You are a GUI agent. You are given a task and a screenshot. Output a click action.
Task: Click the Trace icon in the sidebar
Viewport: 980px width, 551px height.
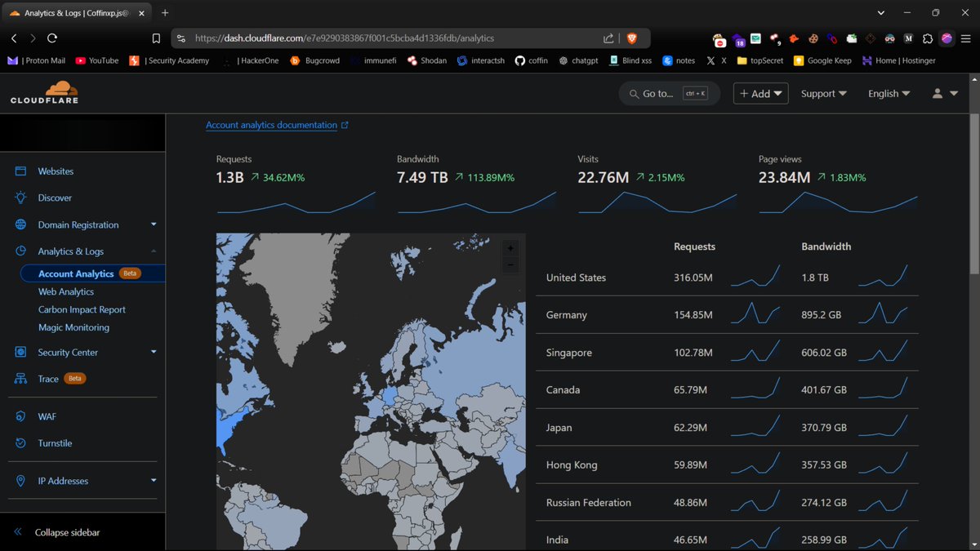coord(20,379)
